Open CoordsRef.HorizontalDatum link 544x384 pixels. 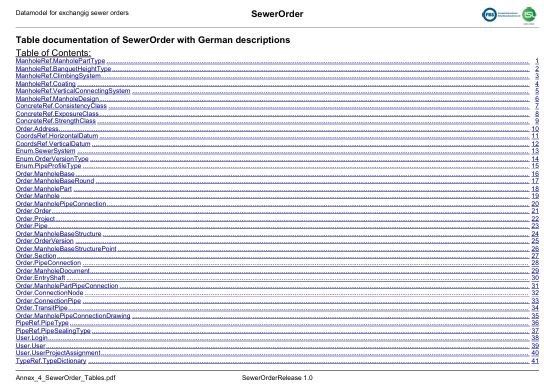pos(57,136)
